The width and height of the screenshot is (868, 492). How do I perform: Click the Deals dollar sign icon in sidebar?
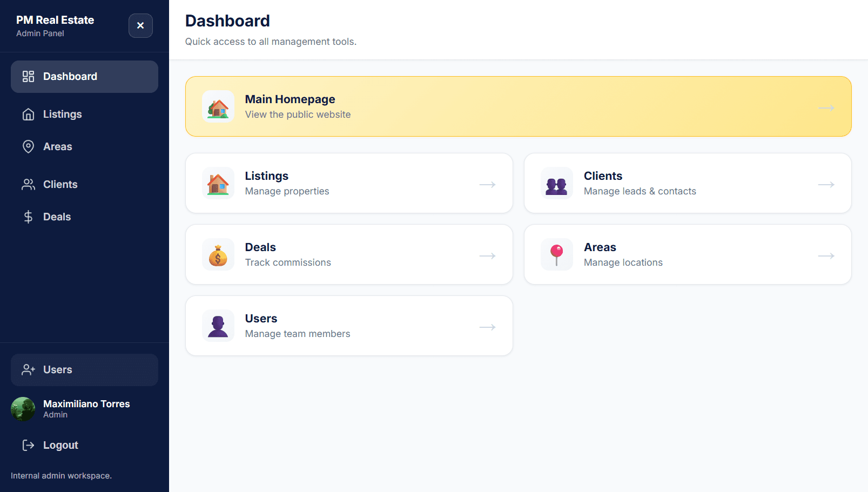28,217
